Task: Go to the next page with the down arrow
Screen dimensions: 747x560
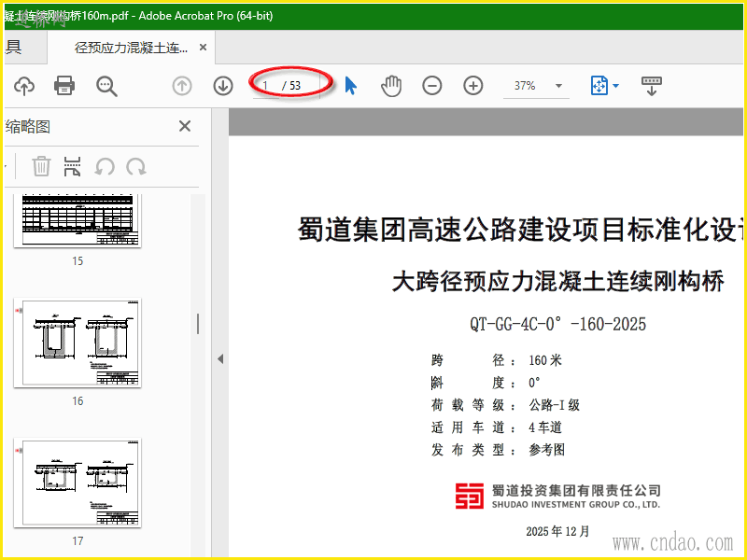Action: pyautogui.click(x=223, y=86)
